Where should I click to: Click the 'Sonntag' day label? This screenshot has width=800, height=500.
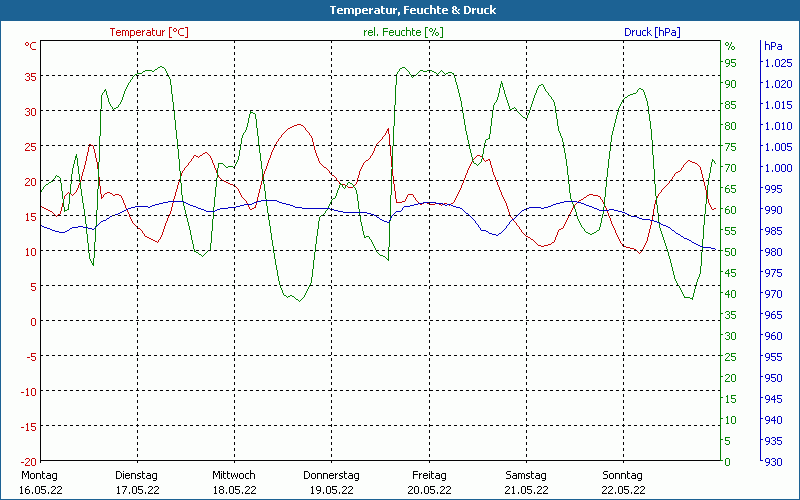point(622,475)
